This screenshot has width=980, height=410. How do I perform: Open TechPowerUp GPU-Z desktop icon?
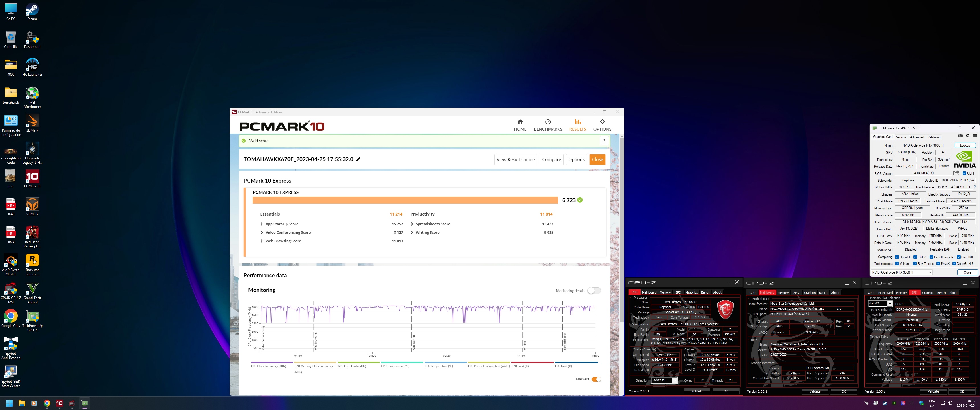point(32,321)
